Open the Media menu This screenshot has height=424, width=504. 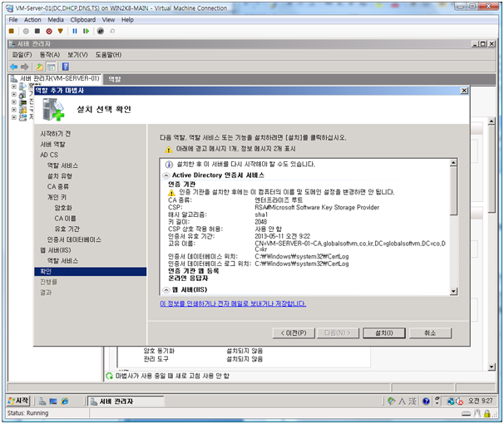tap(56, 20)
